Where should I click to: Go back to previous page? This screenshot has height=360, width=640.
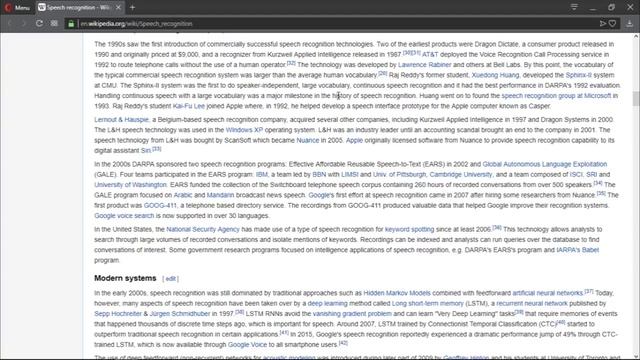click(10, 24)
